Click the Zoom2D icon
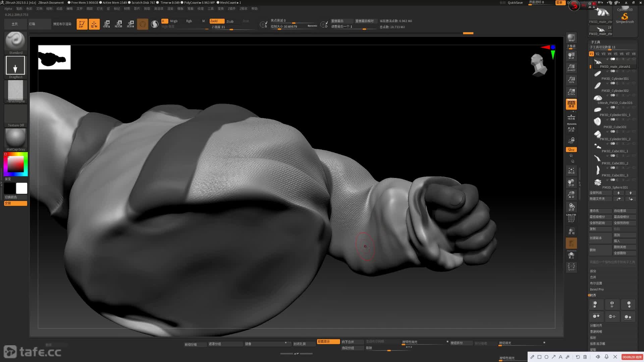 [x=571, y=67]
